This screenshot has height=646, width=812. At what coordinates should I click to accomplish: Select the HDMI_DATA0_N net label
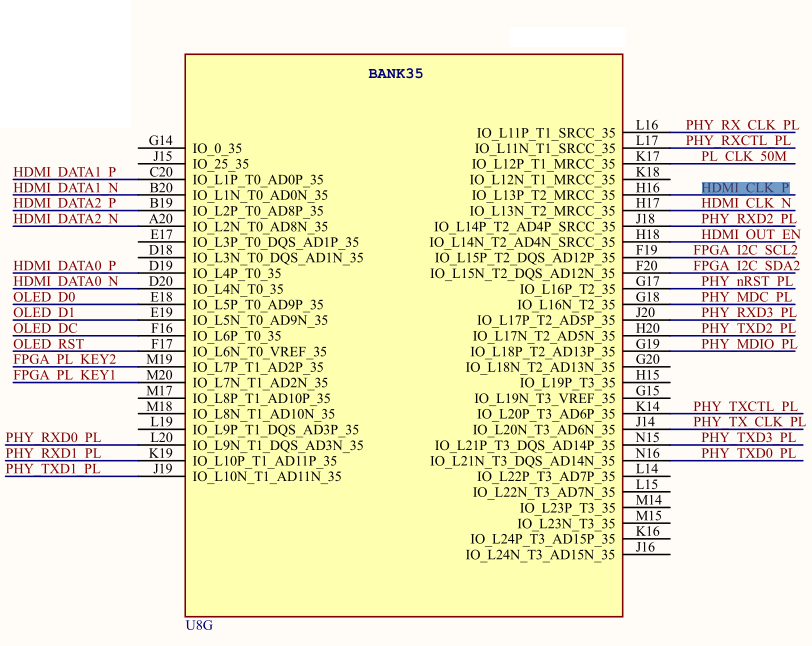pos(66,281)
